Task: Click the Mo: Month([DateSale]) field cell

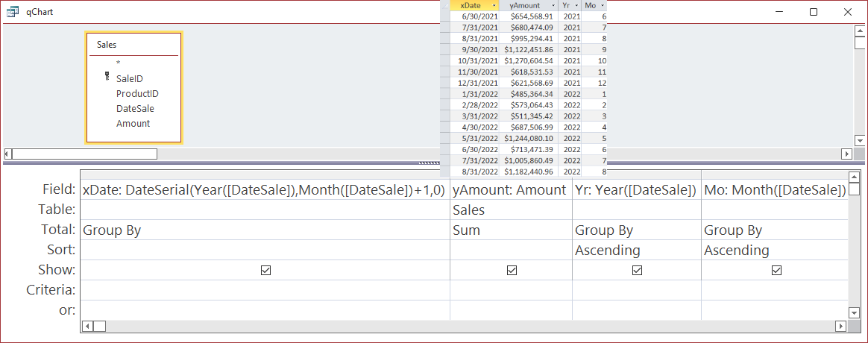Action: (775, 189)
